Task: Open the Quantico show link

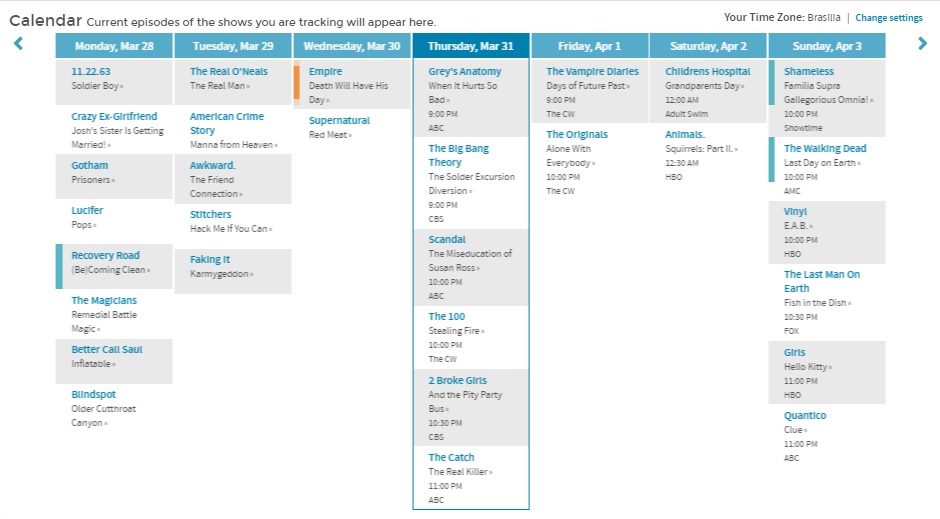Action: pyautogui.click(x=805, y=416)
